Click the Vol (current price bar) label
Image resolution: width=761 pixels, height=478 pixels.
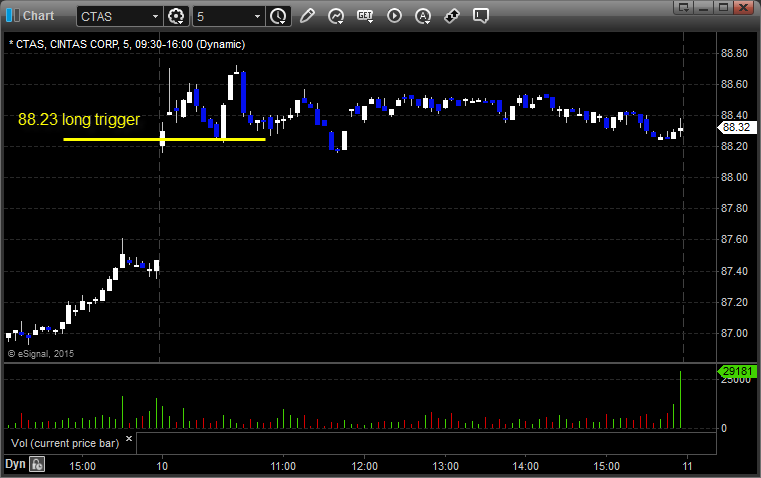coord(65,443)
